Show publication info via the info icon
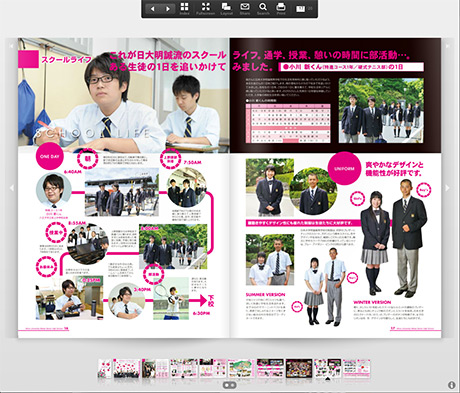The image size is (460, 393). pyautogui.click(x=452, y=385)
